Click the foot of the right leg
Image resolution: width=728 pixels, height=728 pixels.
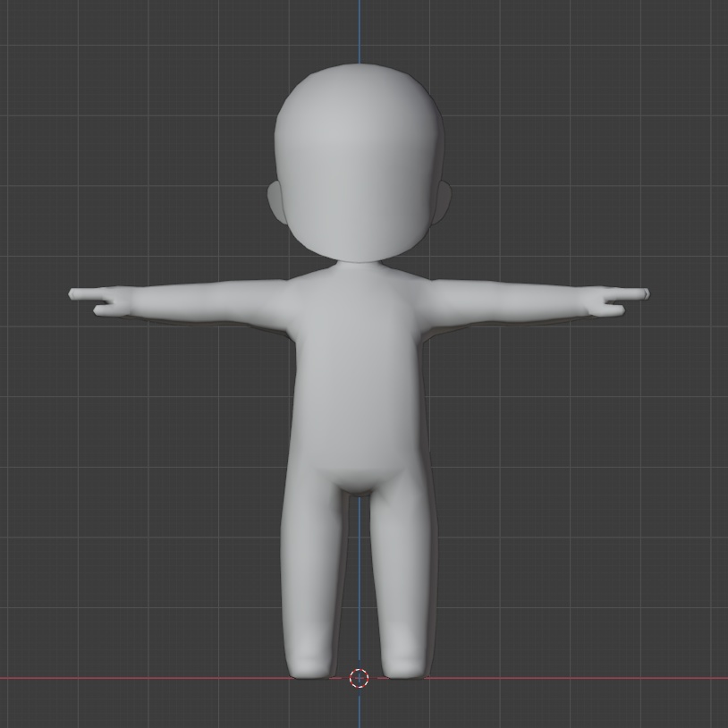point(404,667)
